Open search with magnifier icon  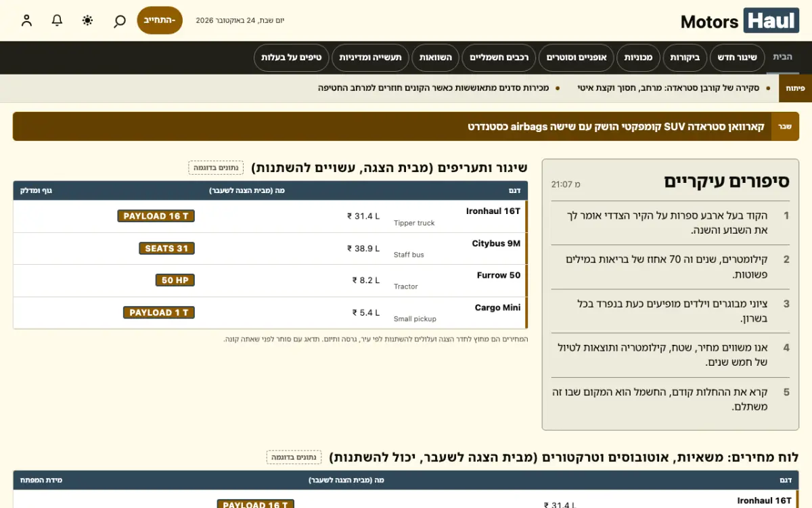(x=119, y=20)
